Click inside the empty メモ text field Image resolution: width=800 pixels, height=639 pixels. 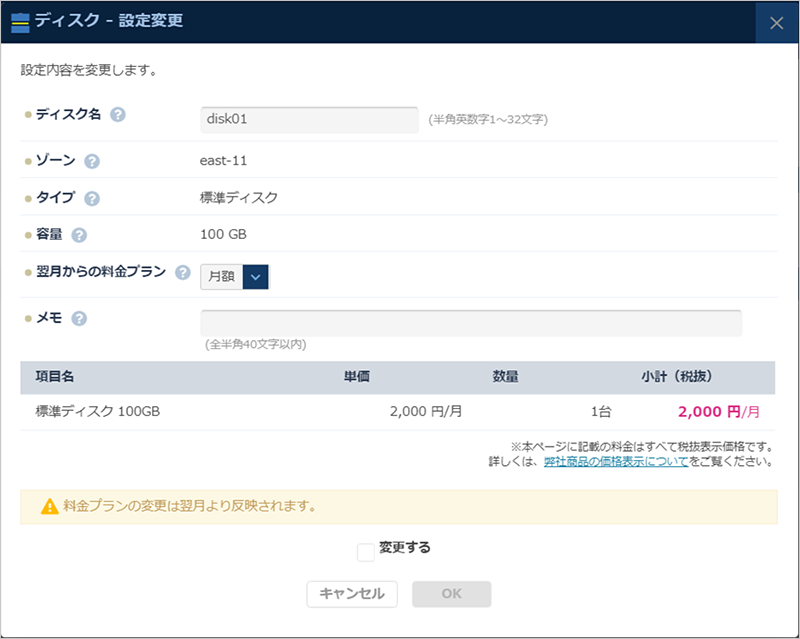[470, 322]
